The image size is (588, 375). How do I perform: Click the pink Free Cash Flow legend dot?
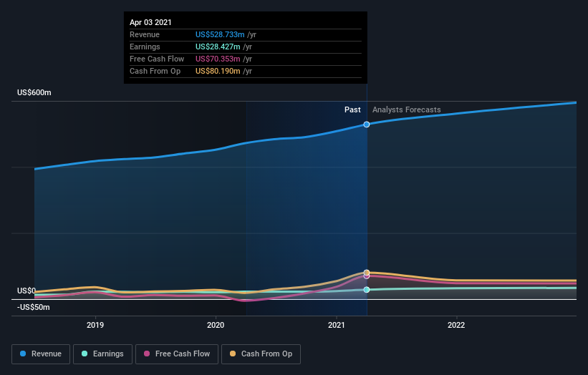[147, 354]
